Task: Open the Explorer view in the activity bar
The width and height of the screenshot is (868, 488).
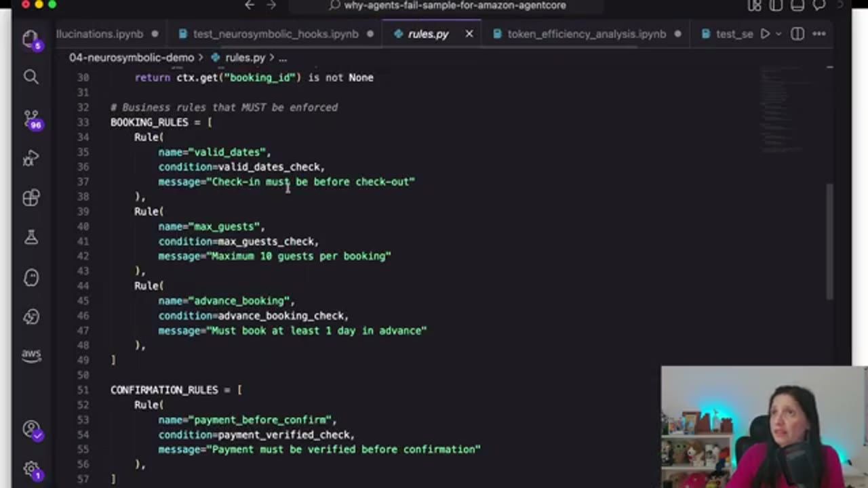Action: pyautogui.click(x=31, y=39)
